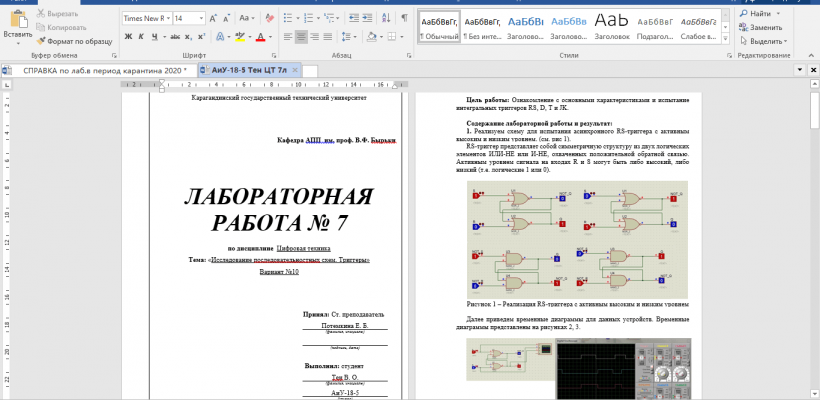Screen dimensions: 820x400
Task: Apply Без интервала style
Action: (482, 27)
